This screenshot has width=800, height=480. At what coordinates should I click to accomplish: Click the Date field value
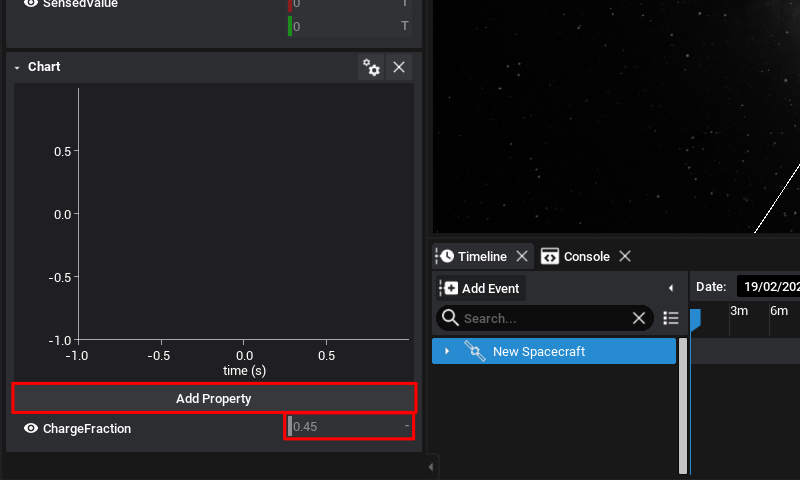coord(768,287)
